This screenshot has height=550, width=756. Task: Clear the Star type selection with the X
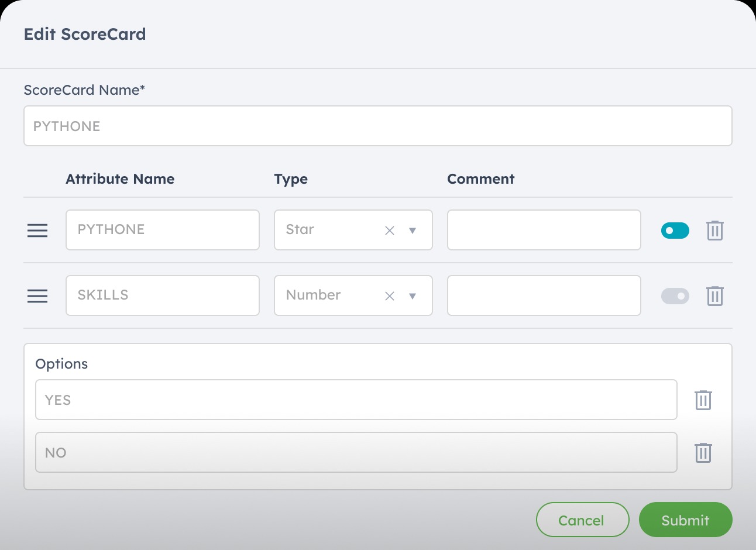pyautogui.click(x=389, y=230)
